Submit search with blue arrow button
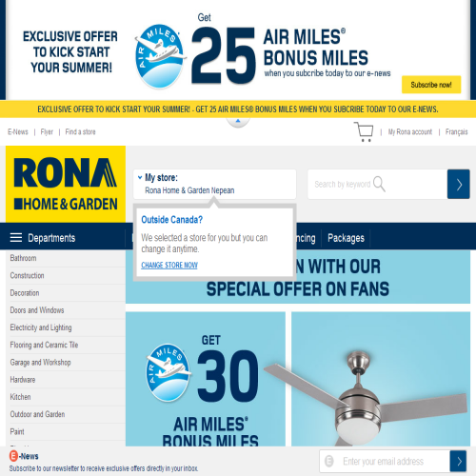The image size is (476, 476). click(459, 184)
